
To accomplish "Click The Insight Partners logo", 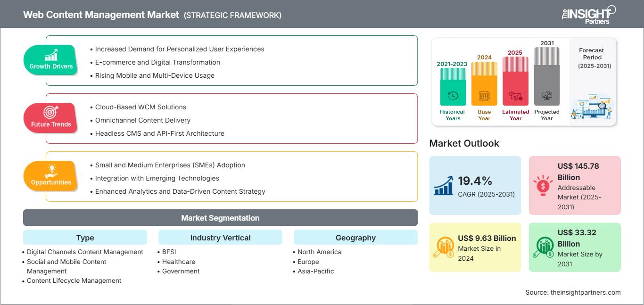I will tap(588, 15).
